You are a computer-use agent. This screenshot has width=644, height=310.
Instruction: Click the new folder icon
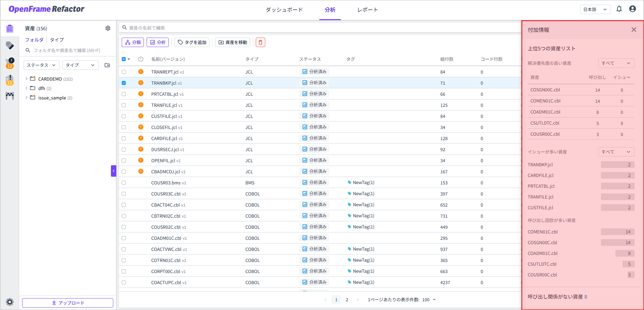(x=107, y=65)
